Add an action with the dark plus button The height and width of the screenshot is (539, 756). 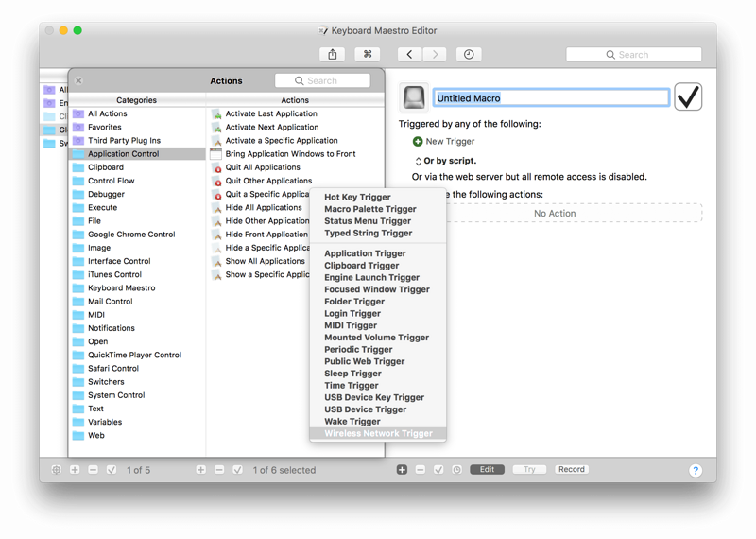pyautogui.click(x=403, y=470)
